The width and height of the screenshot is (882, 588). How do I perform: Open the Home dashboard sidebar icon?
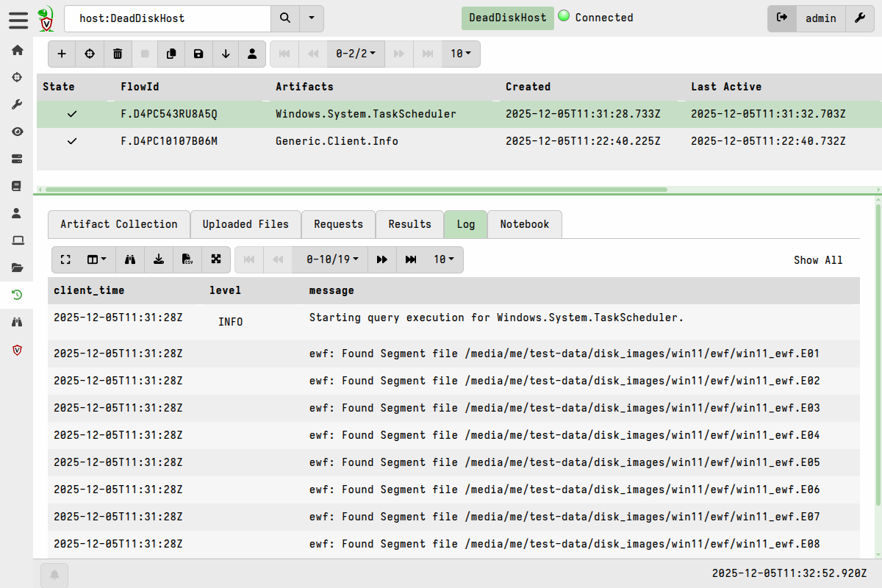coord(17,50)
